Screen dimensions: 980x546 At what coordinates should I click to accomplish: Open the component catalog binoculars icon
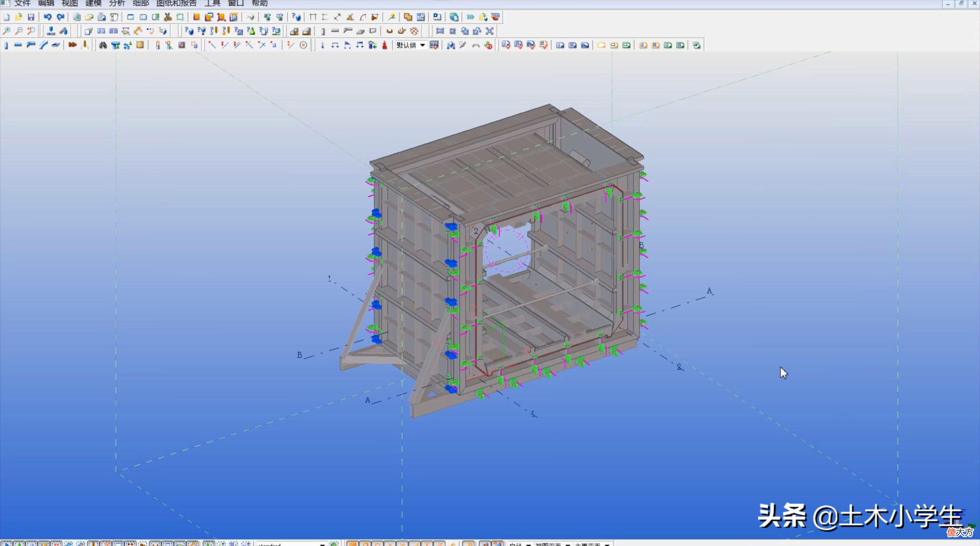(x=103, y=45)
